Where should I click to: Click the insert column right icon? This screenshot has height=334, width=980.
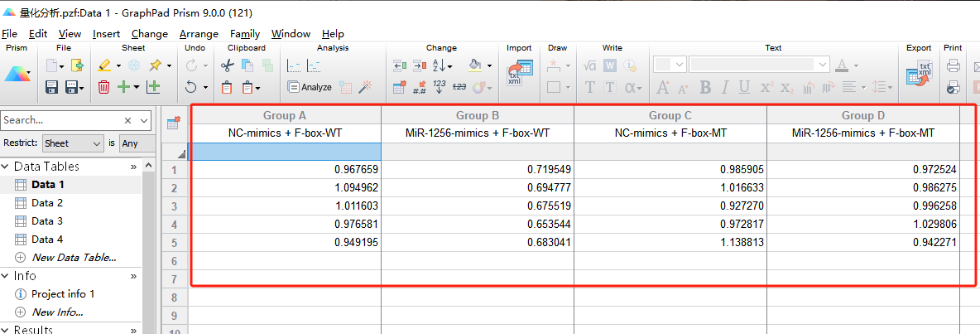coord(420,65)
